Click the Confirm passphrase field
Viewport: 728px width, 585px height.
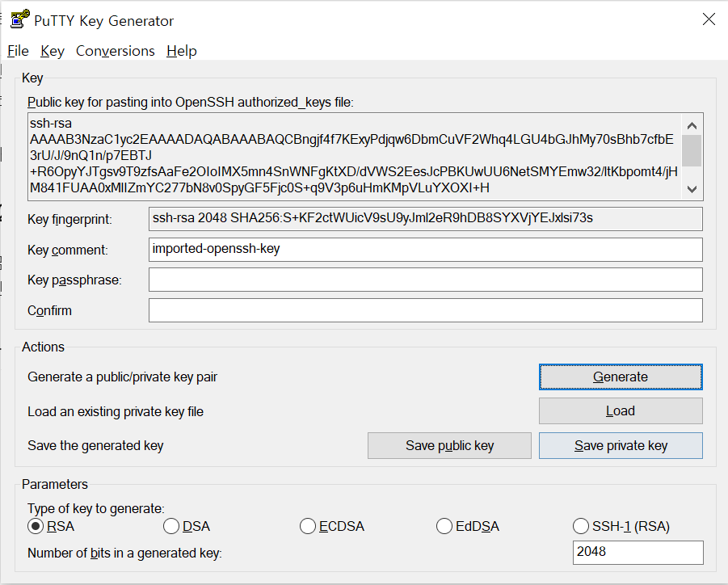[x=425, y=310]
